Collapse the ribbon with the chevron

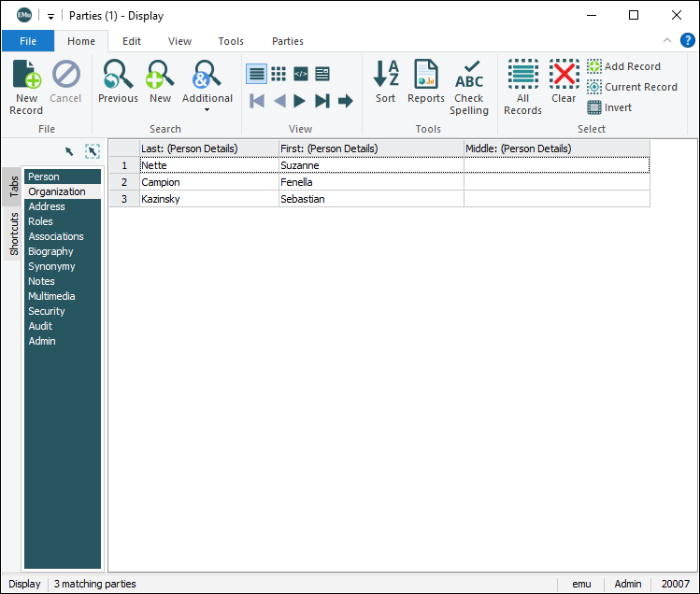point(667,41)
